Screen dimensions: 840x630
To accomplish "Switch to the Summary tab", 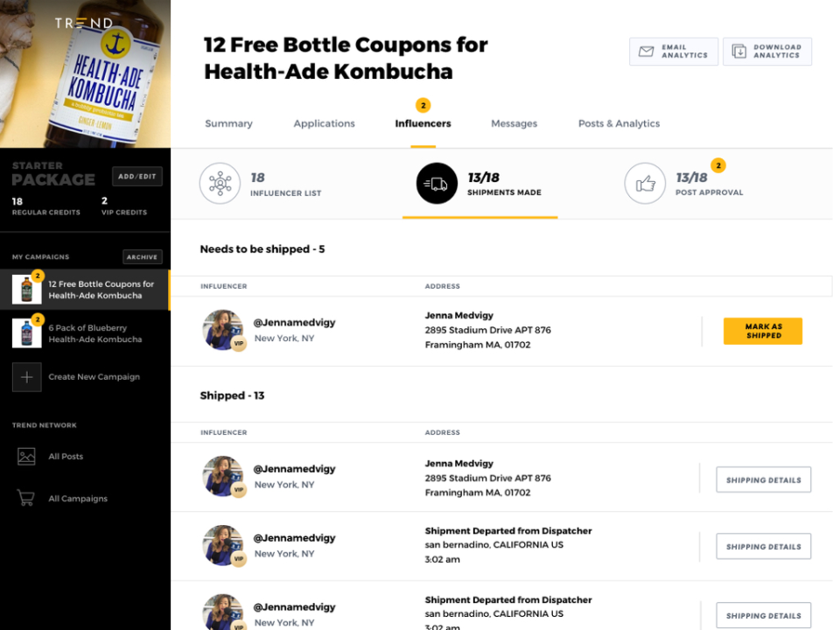I will coord(228,123).
